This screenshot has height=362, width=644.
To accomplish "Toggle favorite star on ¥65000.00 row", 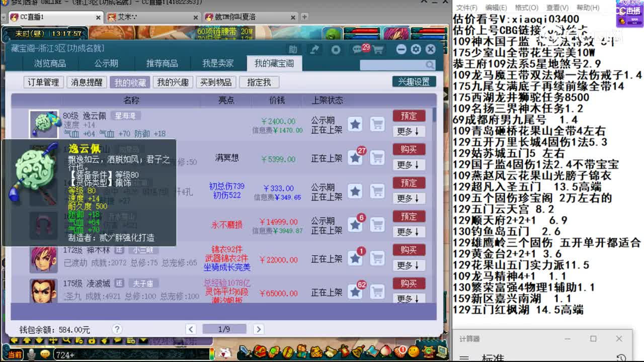I will click(355, 292).
